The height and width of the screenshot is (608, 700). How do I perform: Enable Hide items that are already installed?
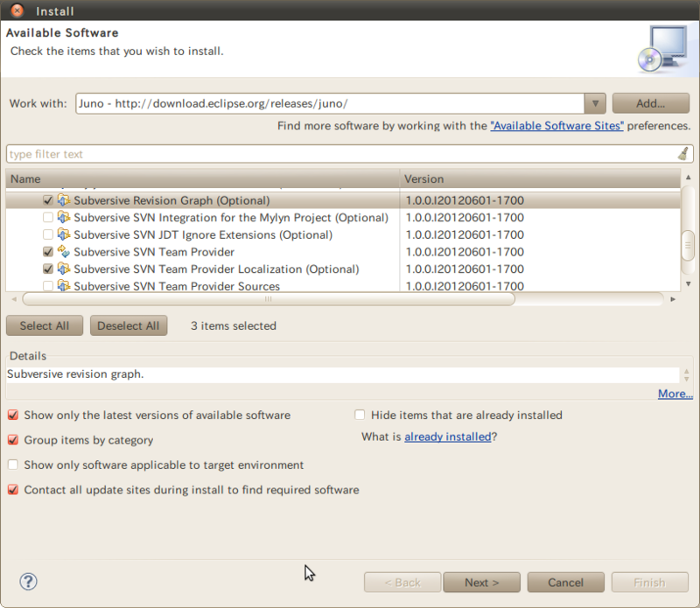point(360,416)
